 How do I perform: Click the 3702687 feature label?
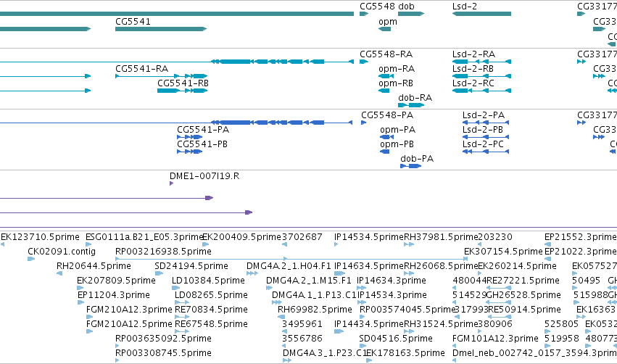(302, 237)
